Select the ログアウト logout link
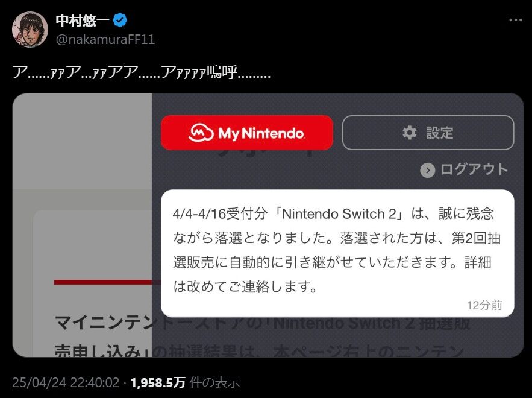 pyautogui.click(x=464, y=170)
